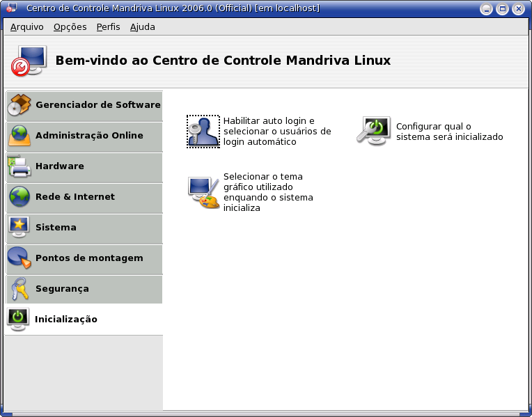Minimize the Centro de Controle window
Screen dimensions: 532x417
486,9
